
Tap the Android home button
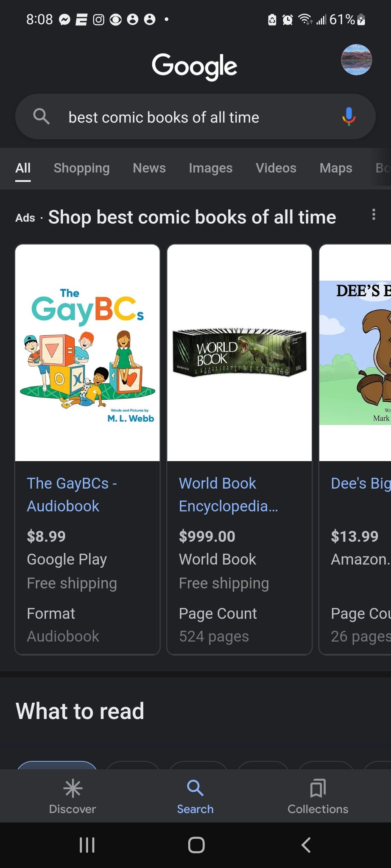point(196,845)
